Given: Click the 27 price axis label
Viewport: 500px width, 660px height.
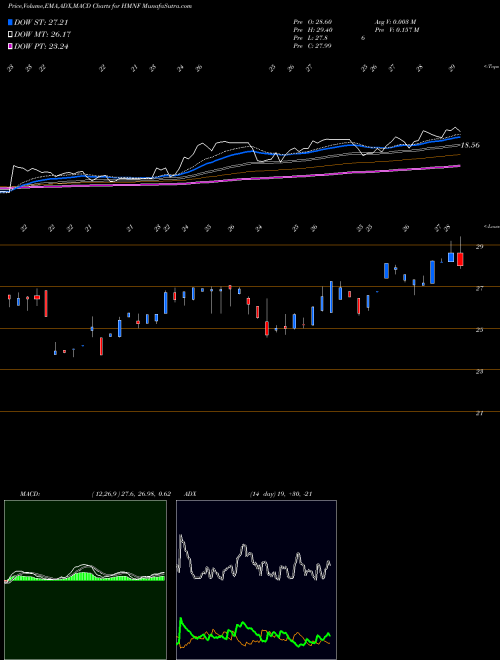Looking at the screenshot, I should pos(479,288).
